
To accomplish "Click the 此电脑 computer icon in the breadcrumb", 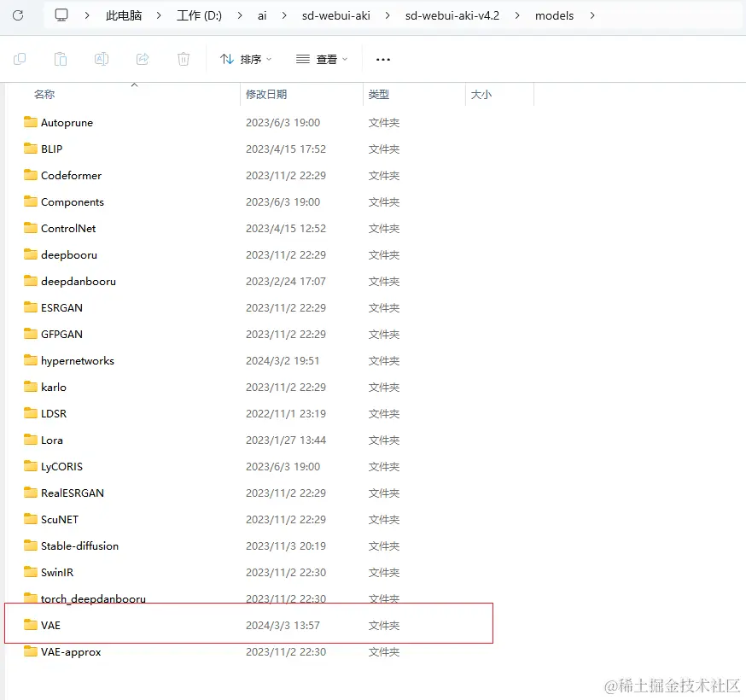I will click(61, 15).
